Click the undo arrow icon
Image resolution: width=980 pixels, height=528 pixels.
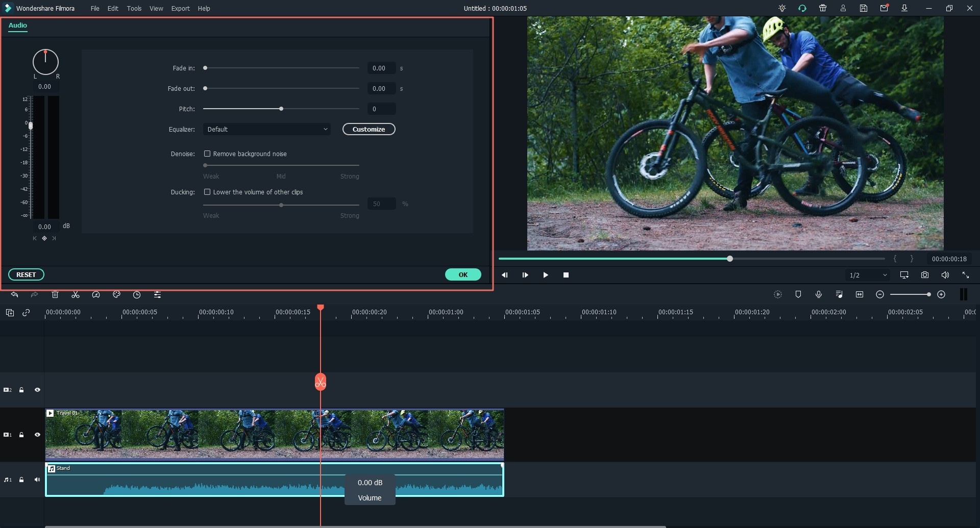pyautogui.click(x=14, y=295)
